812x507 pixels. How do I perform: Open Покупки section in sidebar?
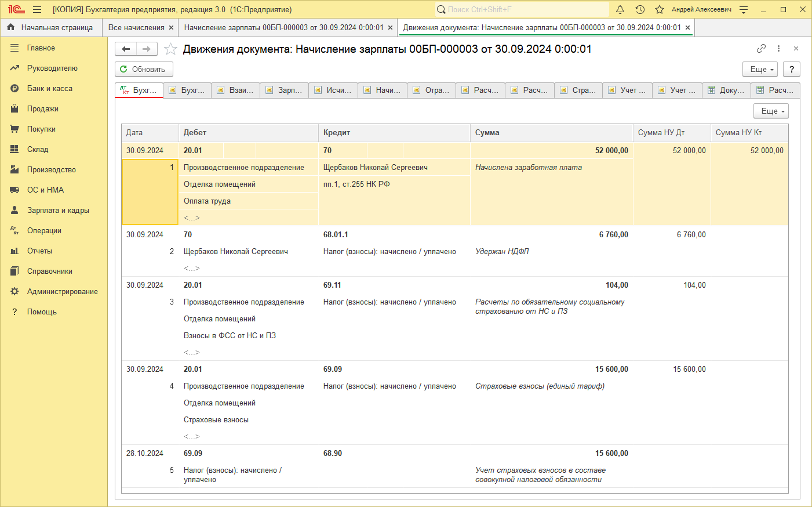[53, 129]
